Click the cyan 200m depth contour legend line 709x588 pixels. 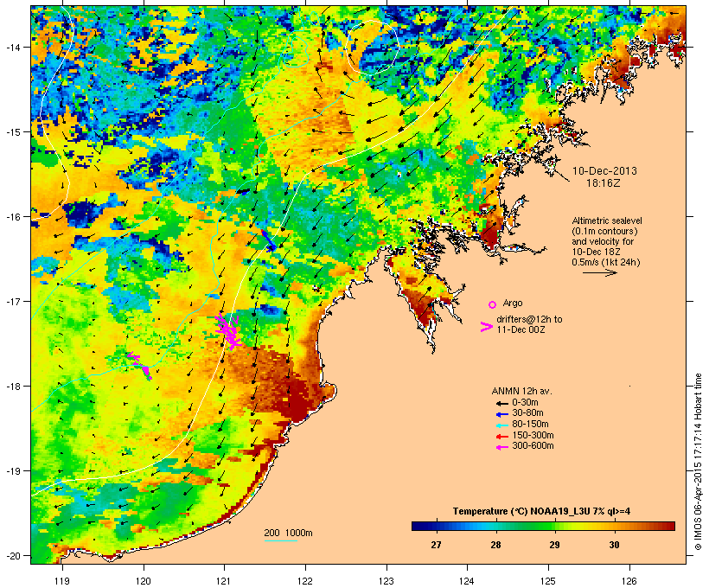click(x=280, y=540)
